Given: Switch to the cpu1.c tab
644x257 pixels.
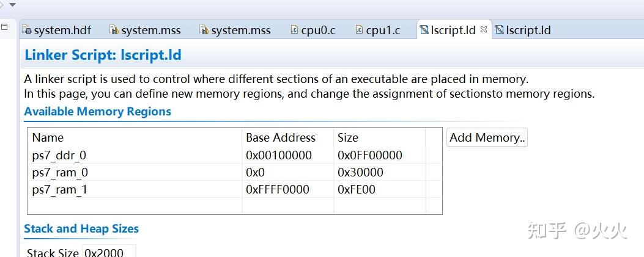Looking at the screenshot, I should [378, 31].
